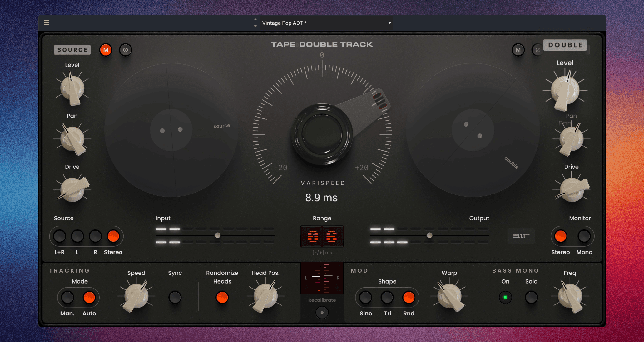Select L source mode
The height and width of the screenshot is (342, 644).
click(x=77, y=236)
